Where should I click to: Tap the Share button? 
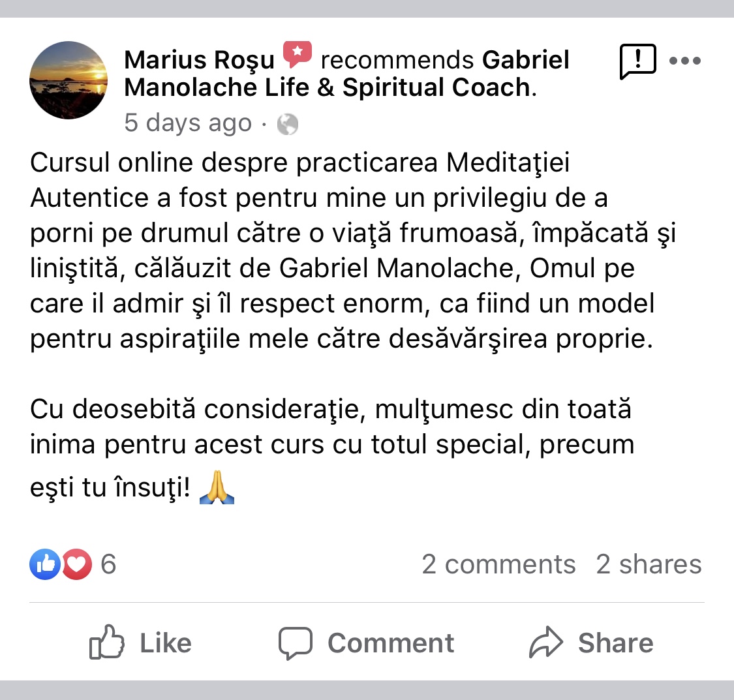591,643
